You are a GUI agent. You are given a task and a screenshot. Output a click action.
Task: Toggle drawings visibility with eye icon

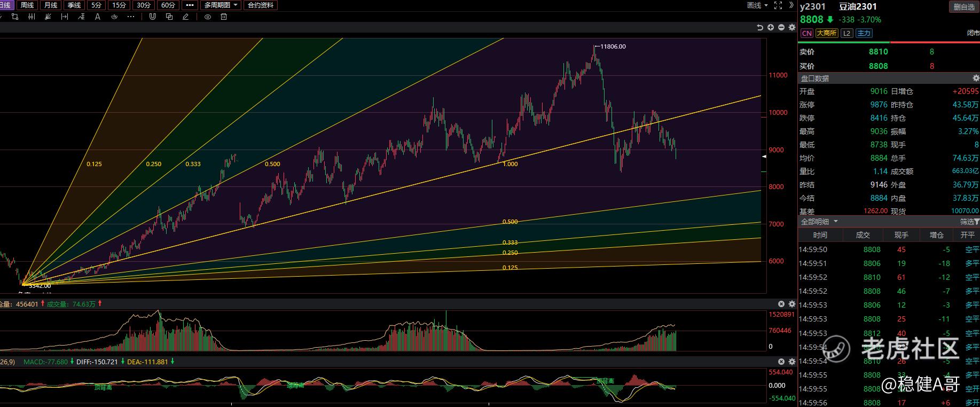208,17
